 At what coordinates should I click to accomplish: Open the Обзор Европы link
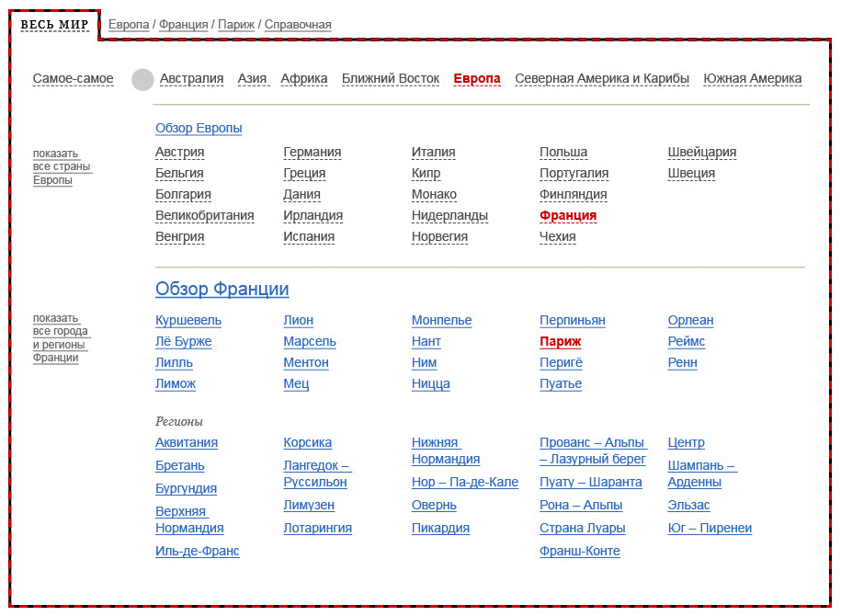coord(199,129)
